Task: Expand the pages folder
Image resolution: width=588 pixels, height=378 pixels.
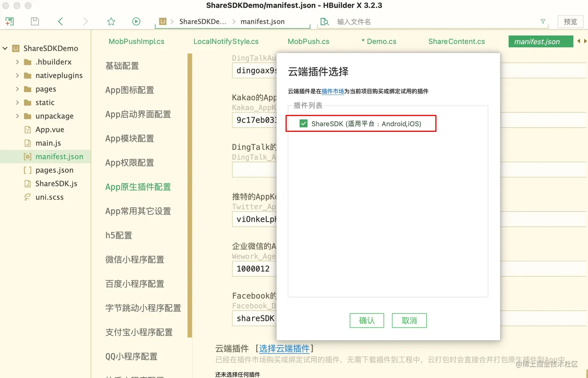Action: 17,89
